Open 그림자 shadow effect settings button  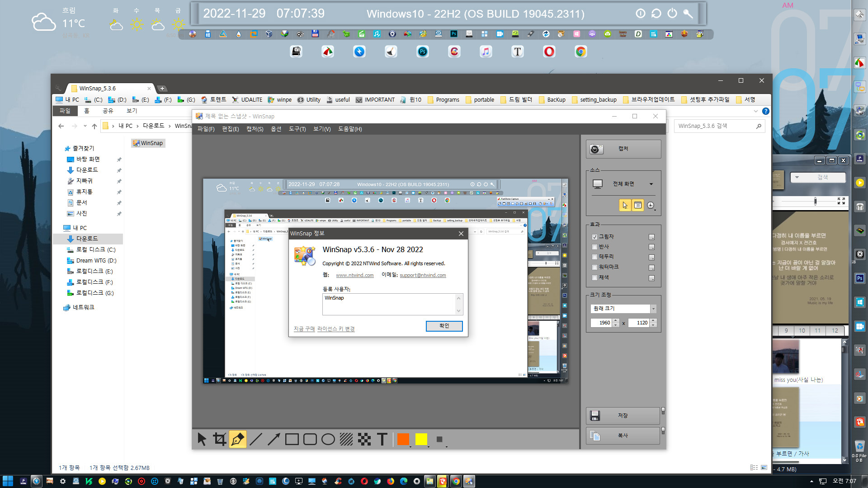pyautogui.click(x=651, y=237)
